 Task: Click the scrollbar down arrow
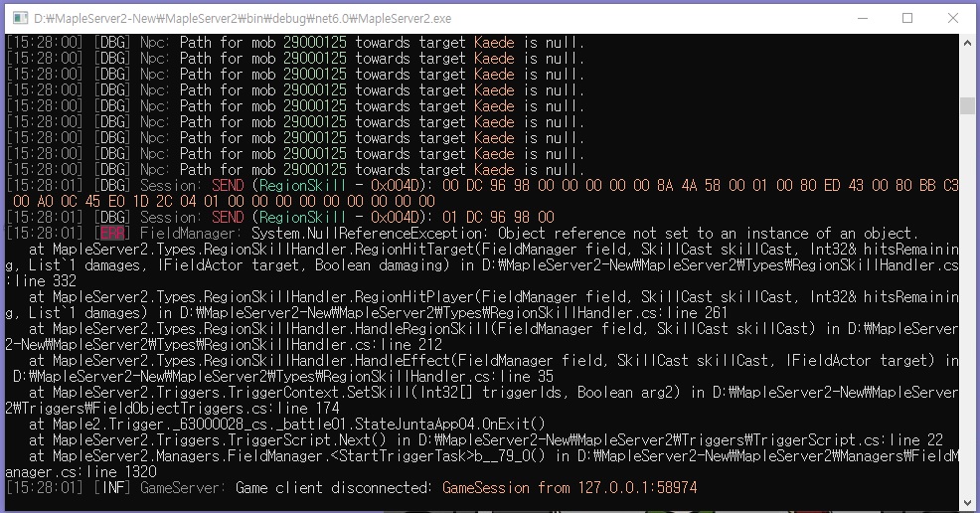pyautogui.click(x=967, y=502)
